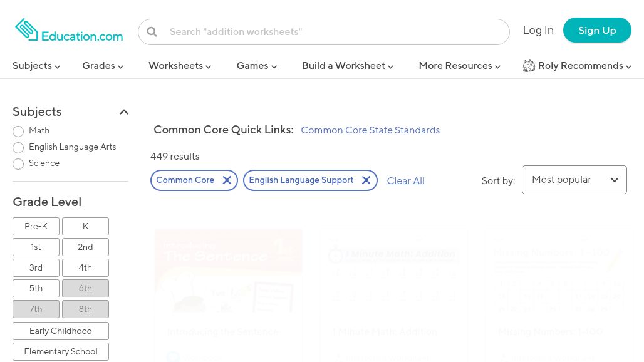Select the 3rd grade level filter
Viewport: 644px width, 362px height.
pyautogui.click(x=36, y=267)
